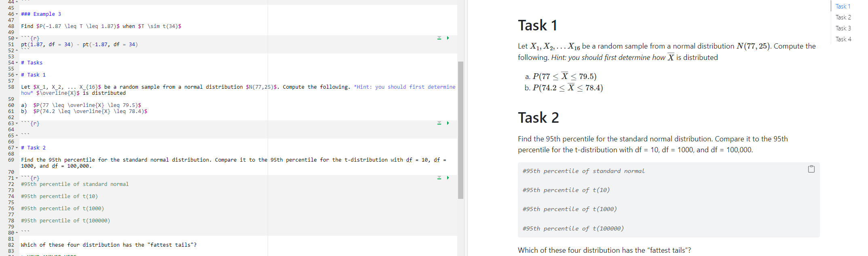Click the '#95th percentile of t(100000)' editor comment
The image size is (868, 256).
(x=65, y=221)
